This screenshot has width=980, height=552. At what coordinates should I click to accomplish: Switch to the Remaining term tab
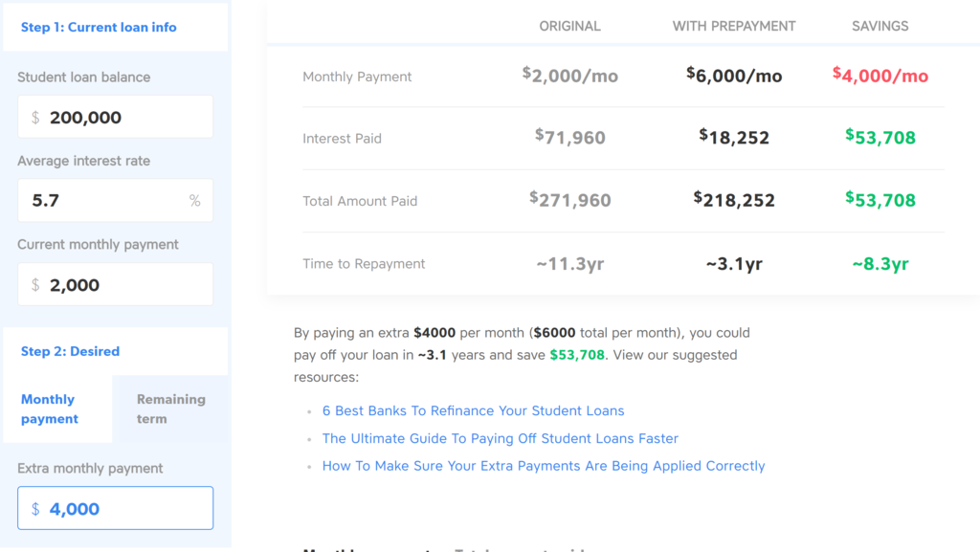(171, 409)
